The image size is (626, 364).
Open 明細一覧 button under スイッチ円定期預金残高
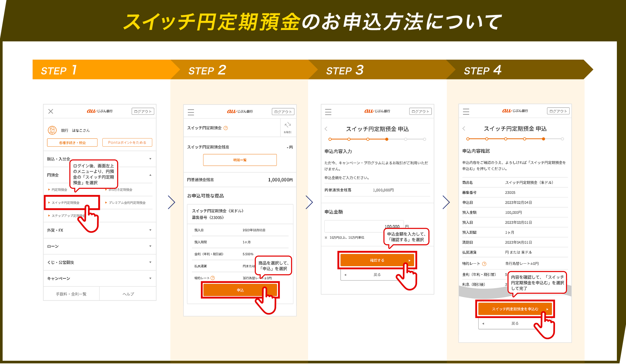point(240,160)
